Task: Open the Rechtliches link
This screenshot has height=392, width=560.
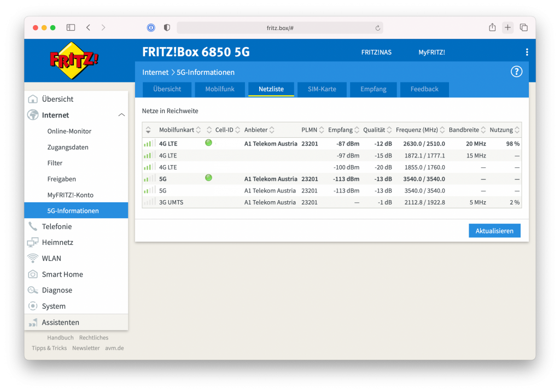Action: (94, 337)
